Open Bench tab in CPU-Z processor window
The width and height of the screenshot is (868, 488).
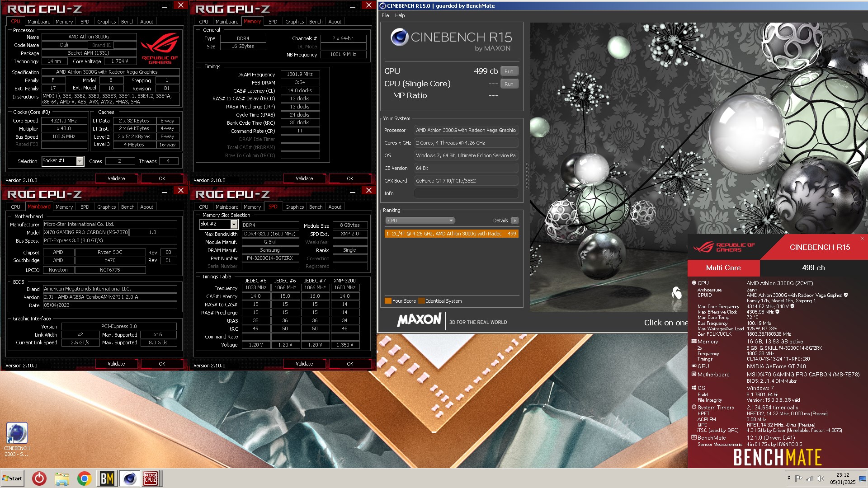tap(128, 22)
